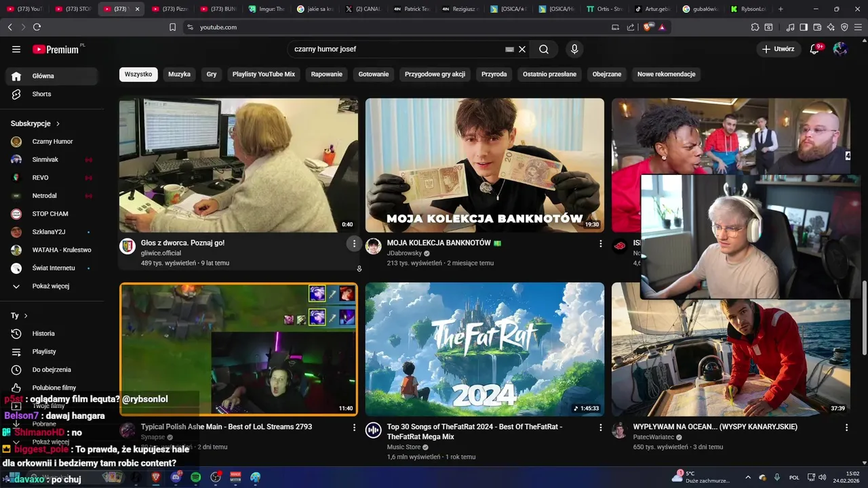Open options for Top 30 Songs TheFatRat

(x=600, y=428)
